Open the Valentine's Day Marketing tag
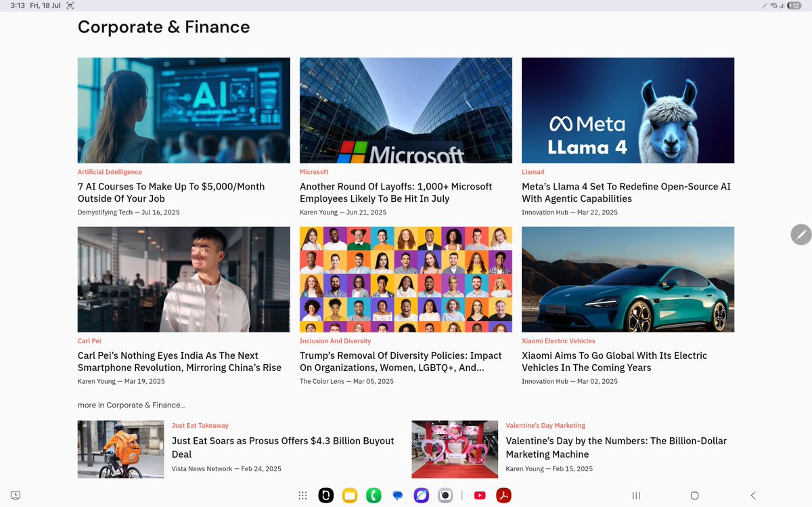 (x=545, y=426)
